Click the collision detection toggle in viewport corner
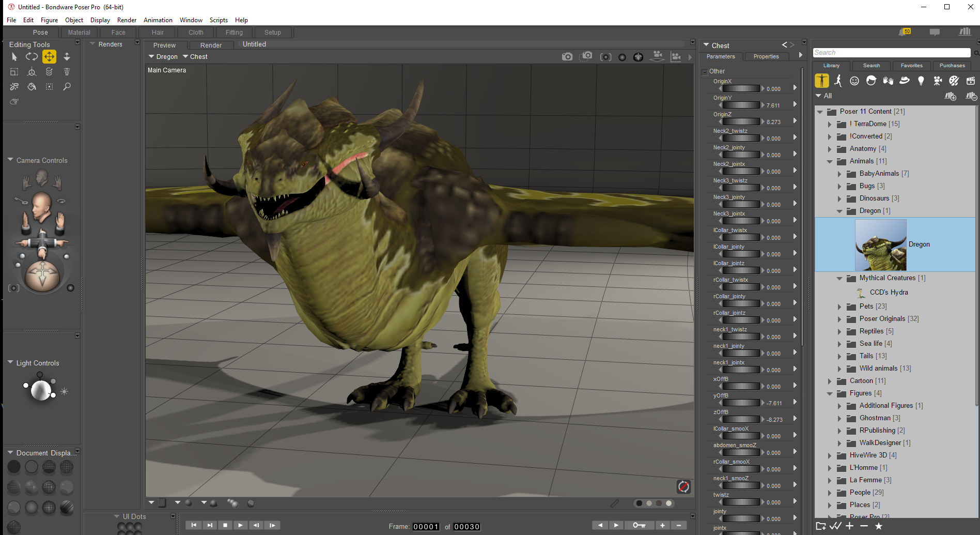980x535 pixels. click(683, 486)
